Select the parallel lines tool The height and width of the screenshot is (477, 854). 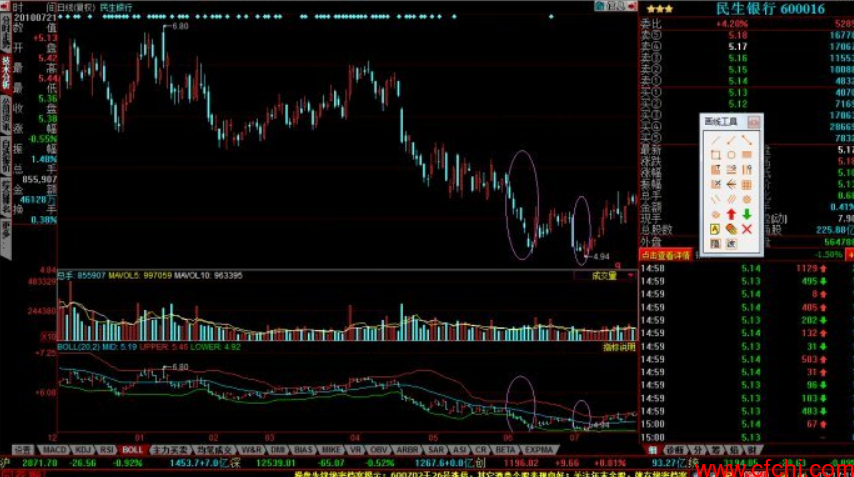point(716,199)
